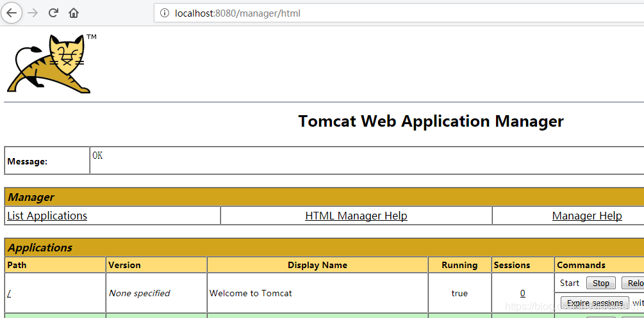Click the browser back arrow button

tap(12, 13)
